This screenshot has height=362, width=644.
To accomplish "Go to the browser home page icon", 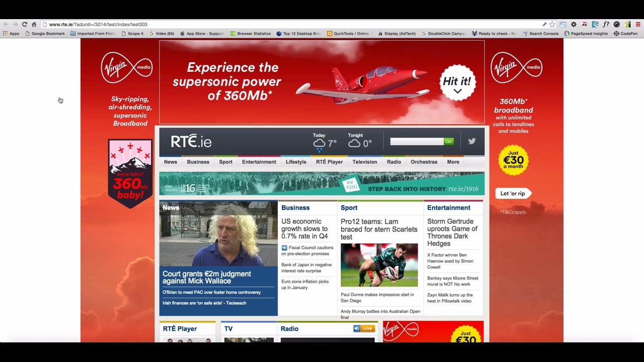I will pyautogui.click(x=34, y=24).
